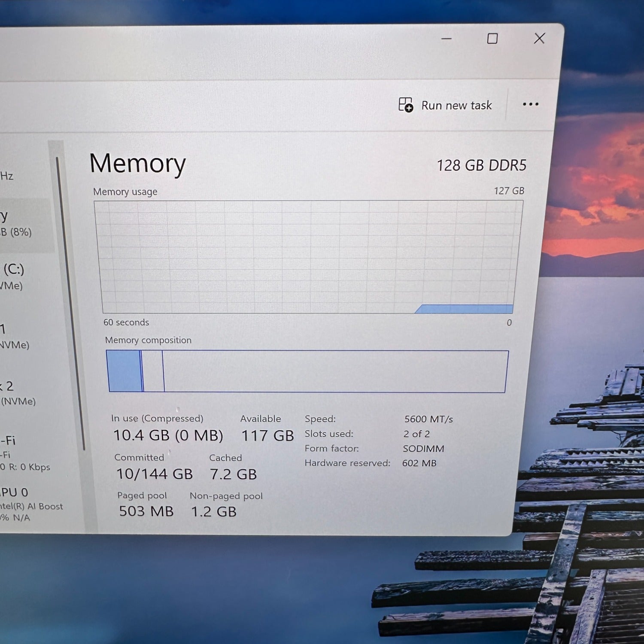Viewport: 644px width, 644px height.
Task: Click the Run new task label
Action: (x=456, y=105)
